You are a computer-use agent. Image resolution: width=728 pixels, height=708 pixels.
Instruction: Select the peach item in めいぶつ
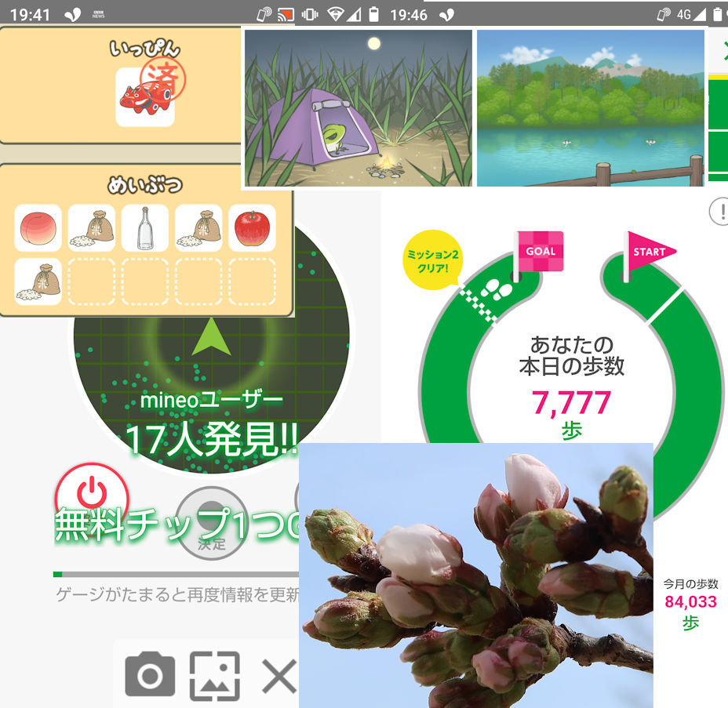click(38, 228)
